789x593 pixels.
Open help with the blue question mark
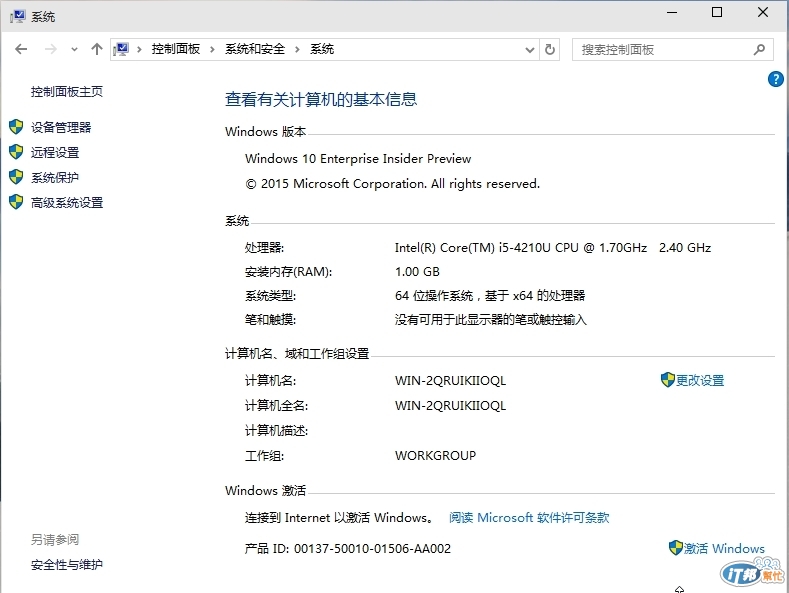[775, 79]
